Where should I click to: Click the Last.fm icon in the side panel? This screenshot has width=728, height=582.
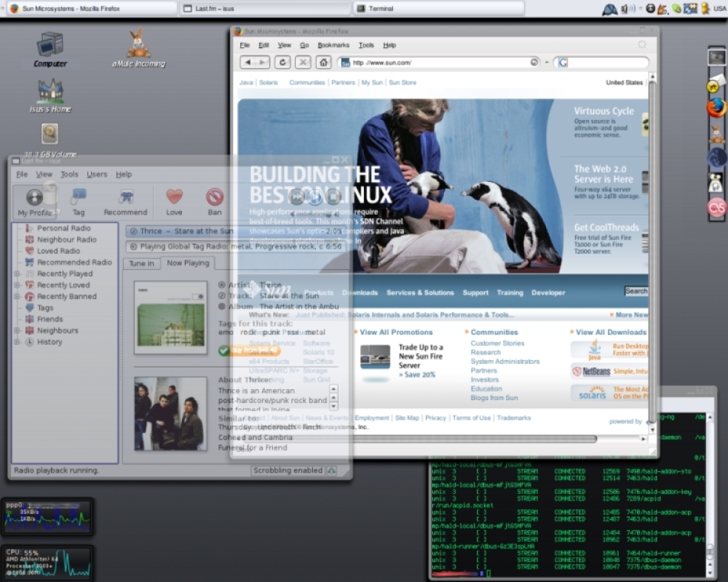tap(716, 207)
